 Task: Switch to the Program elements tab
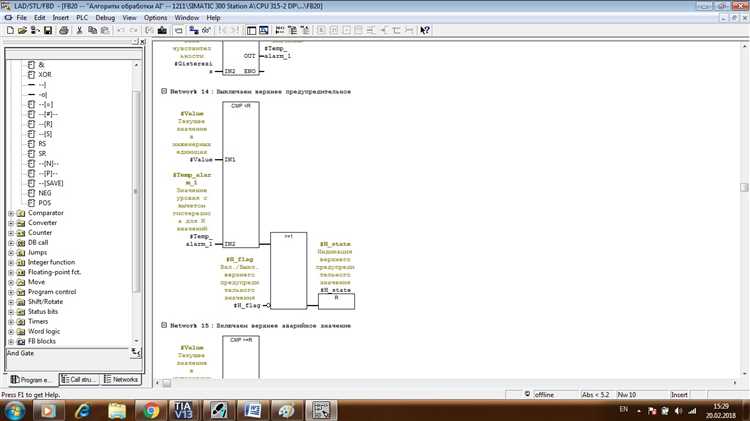(x=32, y=380)
